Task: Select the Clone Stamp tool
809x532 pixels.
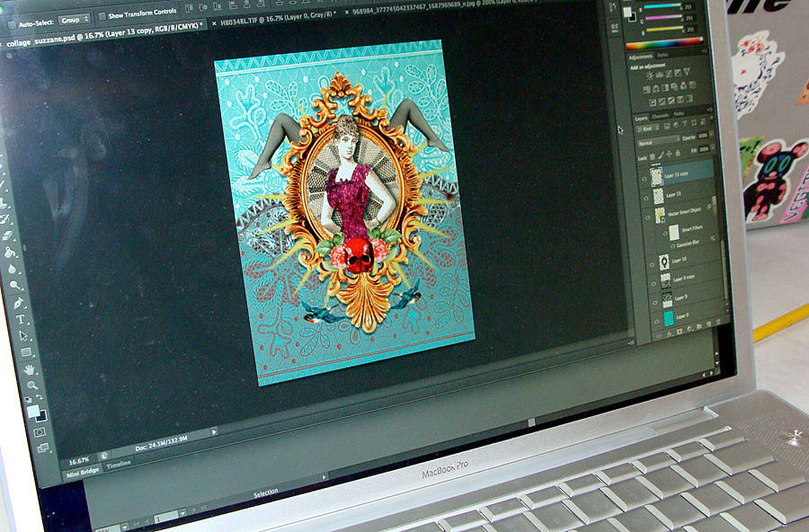Action: 4,204
